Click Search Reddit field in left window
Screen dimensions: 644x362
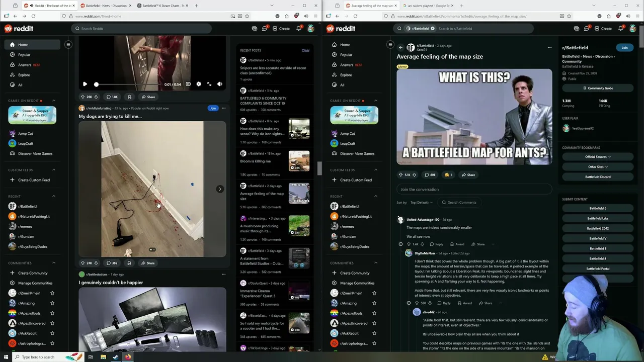(141, 29)
